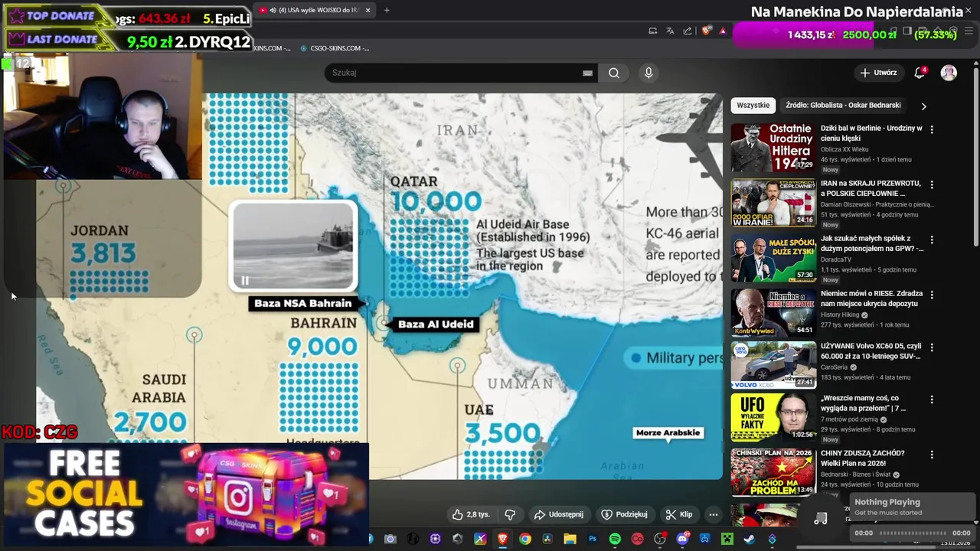Open the DoradcaTV channel name

tap(838, 259)
